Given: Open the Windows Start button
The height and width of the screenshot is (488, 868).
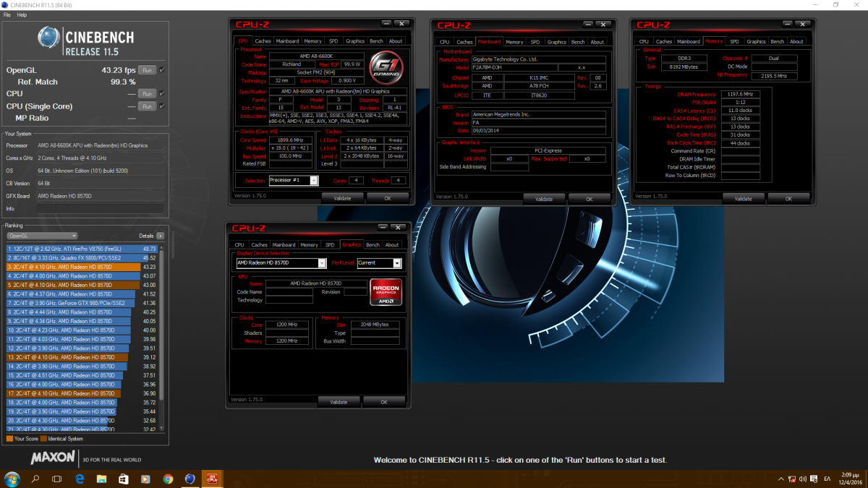Looking at the screenshot, I should coord(12,479).
